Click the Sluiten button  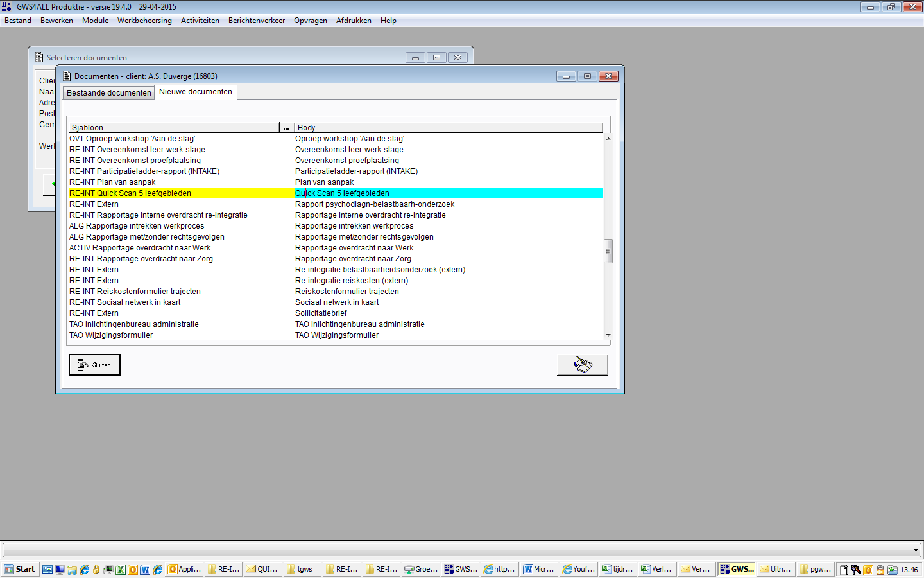(x=94, y=365)
